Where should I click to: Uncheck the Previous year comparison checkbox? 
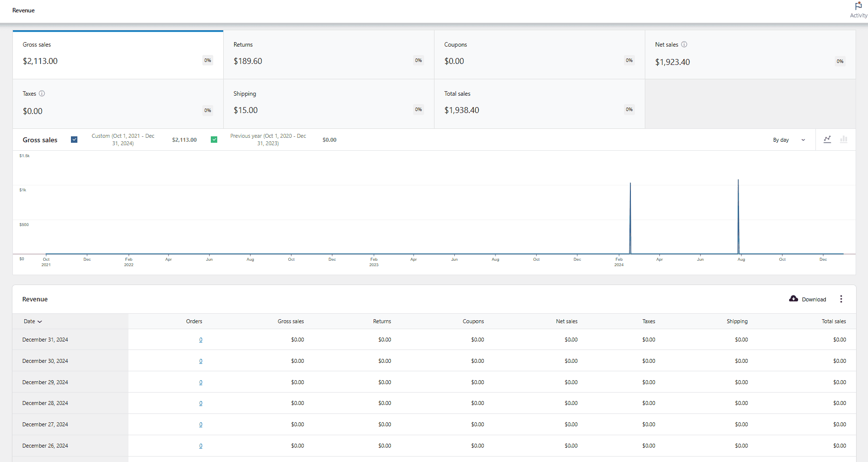214,139
